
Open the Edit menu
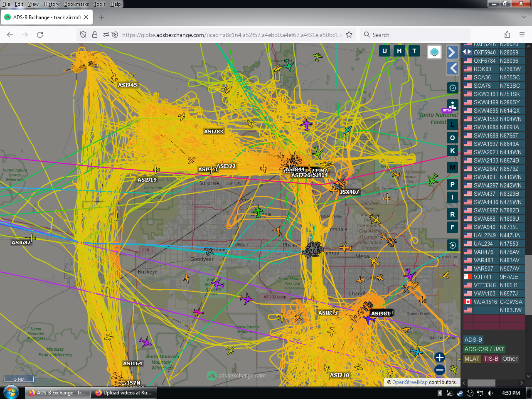(x=19, y=4)
